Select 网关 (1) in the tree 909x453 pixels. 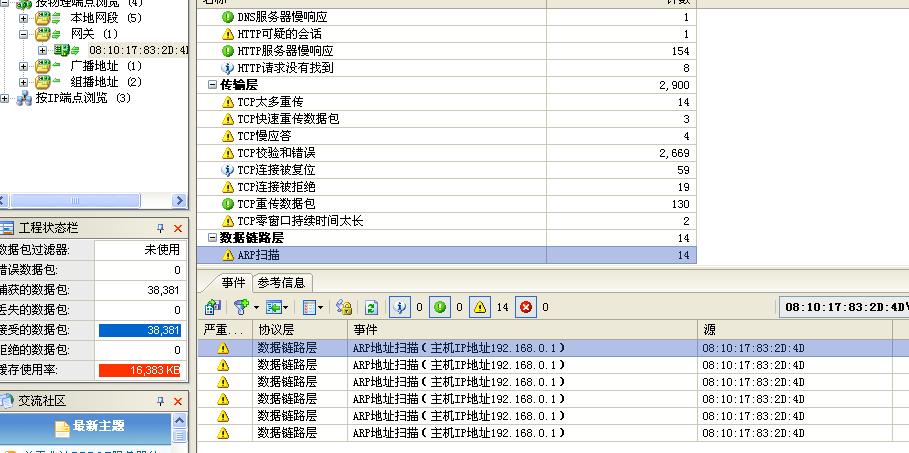94,34
